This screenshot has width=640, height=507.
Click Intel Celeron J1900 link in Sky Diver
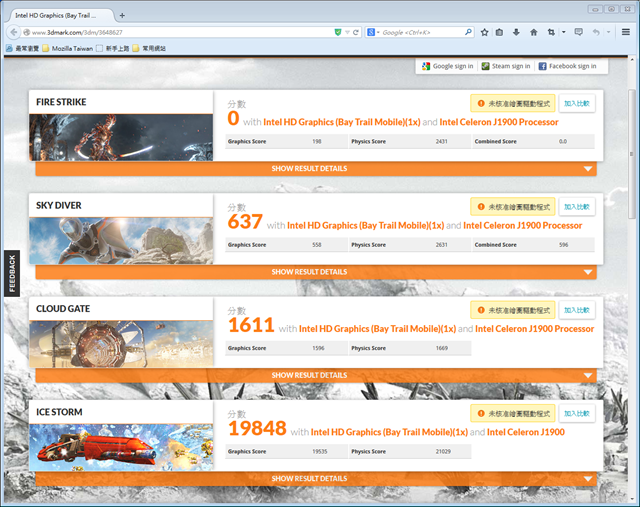click(522, 225)
